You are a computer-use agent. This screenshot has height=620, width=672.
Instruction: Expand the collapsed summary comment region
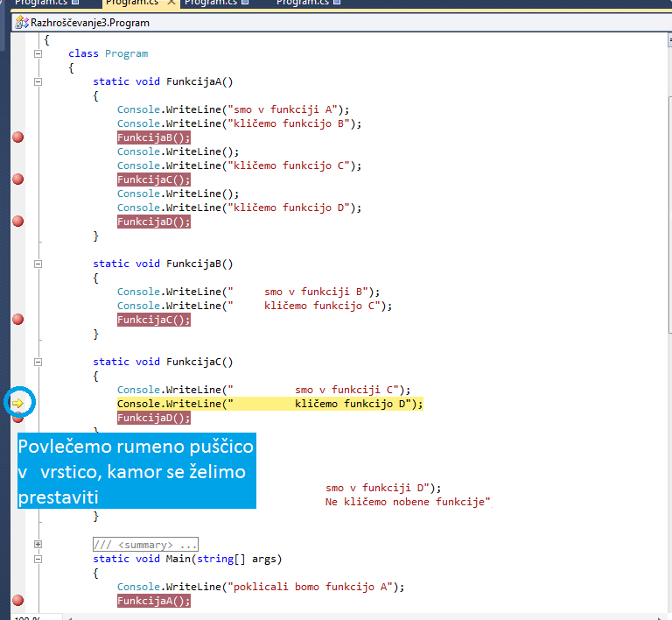[38, 544]
